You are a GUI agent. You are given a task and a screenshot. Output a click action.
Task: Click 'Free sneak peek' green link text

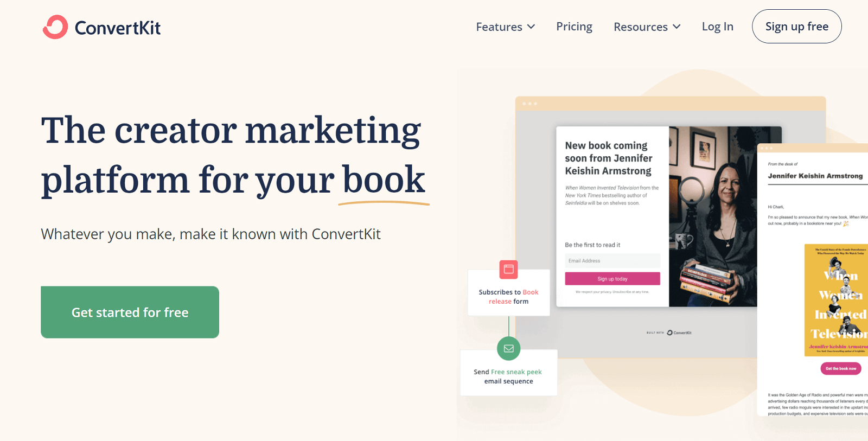click(516, 372)
